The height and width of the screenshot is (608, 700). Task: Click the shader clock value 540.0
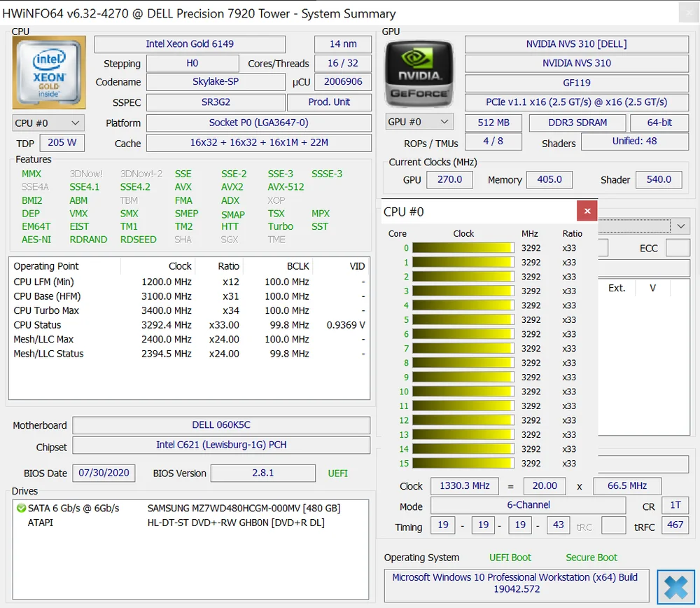[x=659, y=179]
